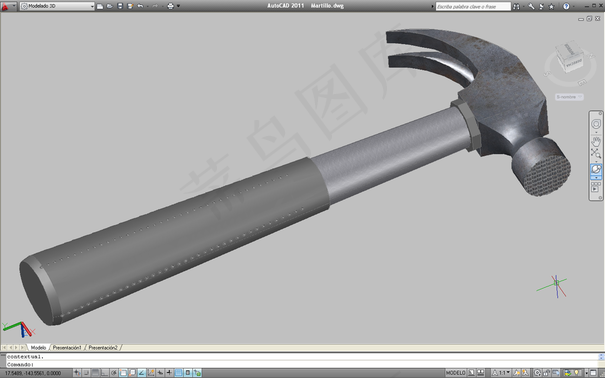Open the S-nombre UCS dropdown

[x=569, y=97]
